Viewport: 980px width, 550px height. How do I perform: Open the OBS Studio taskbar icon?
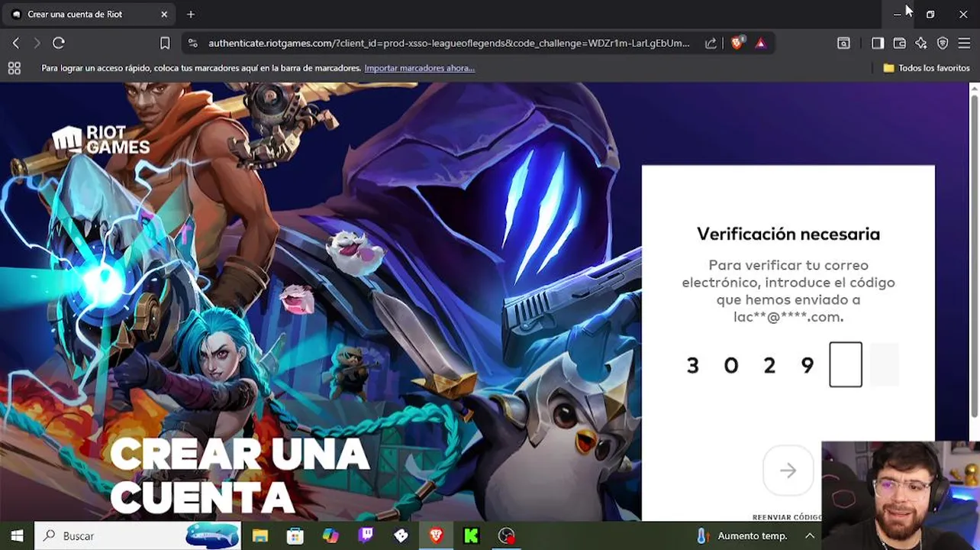507,535
